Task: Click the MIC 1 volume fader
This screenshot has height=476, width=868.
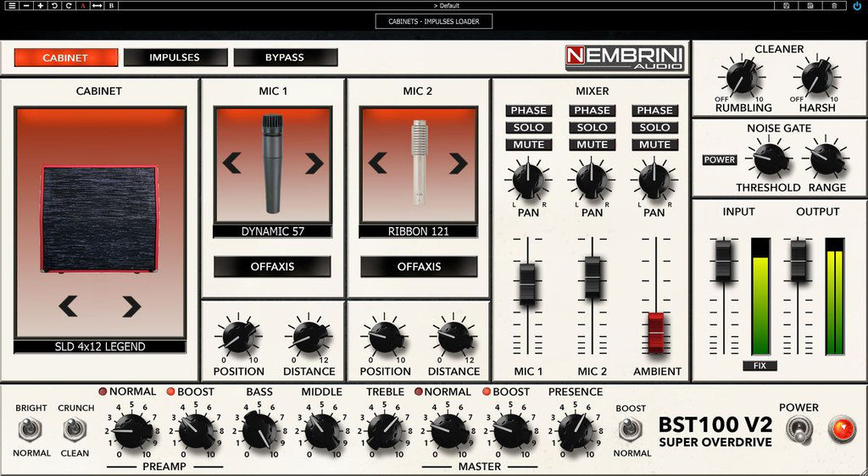Action: [x=527, y=284]
